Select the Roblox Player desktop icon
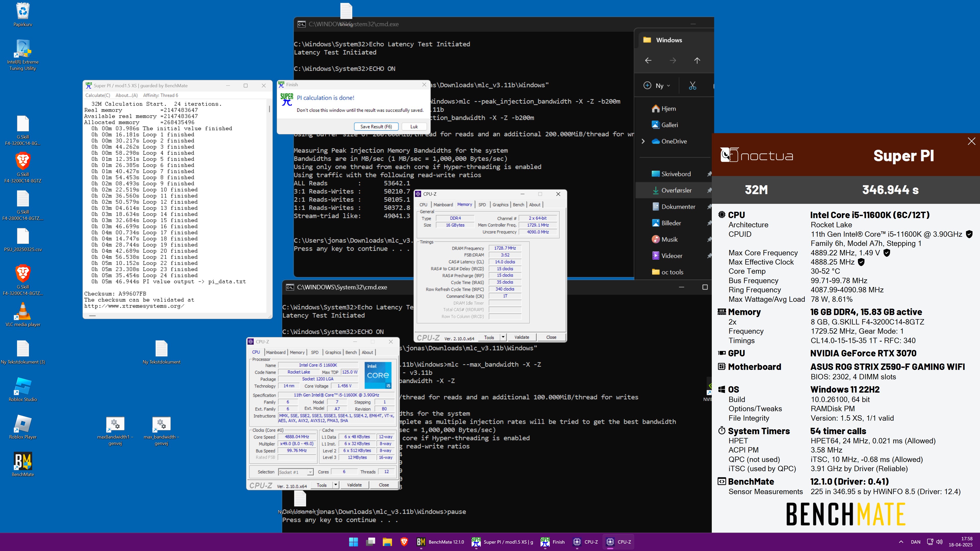Screen dimensions: 980x551 click(23, 427)
